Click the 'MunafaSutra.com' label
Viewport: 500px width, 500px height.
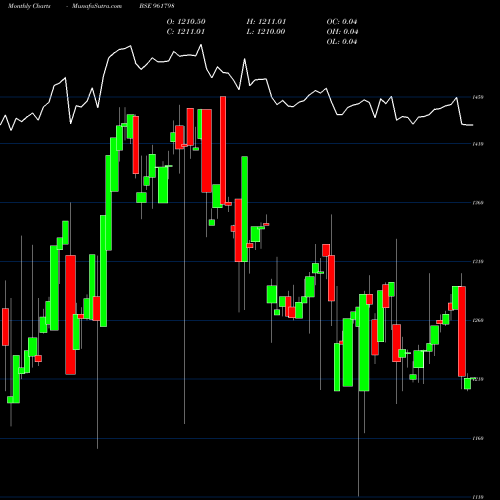[x=97, y=6]
